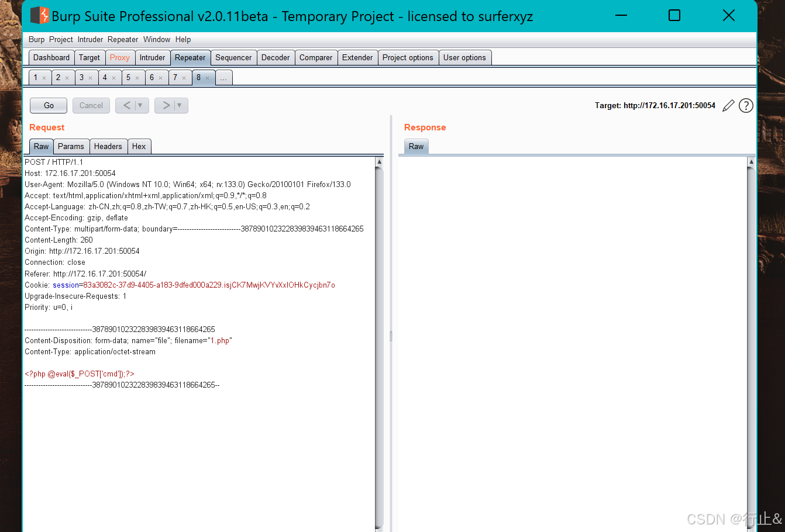This screenshot has height=532, width=785.
Task: Open the Project options tab
Action: coord(408,57)
